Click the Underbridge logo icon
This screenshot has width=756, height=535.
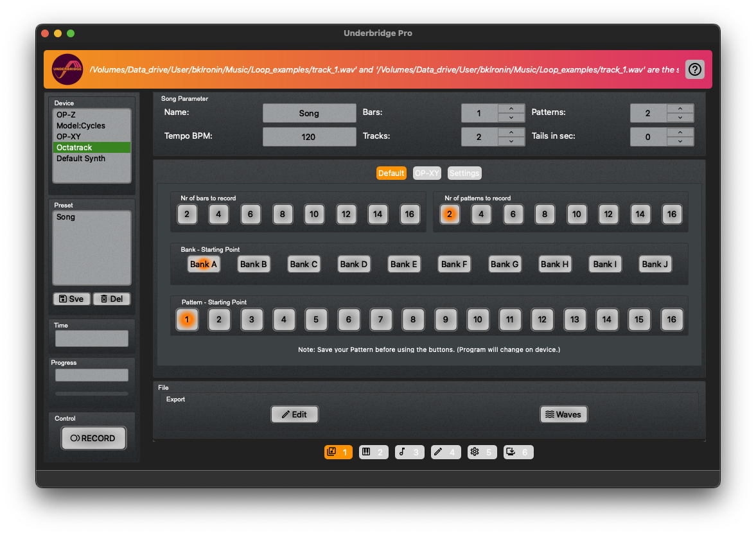click(67, 69)
